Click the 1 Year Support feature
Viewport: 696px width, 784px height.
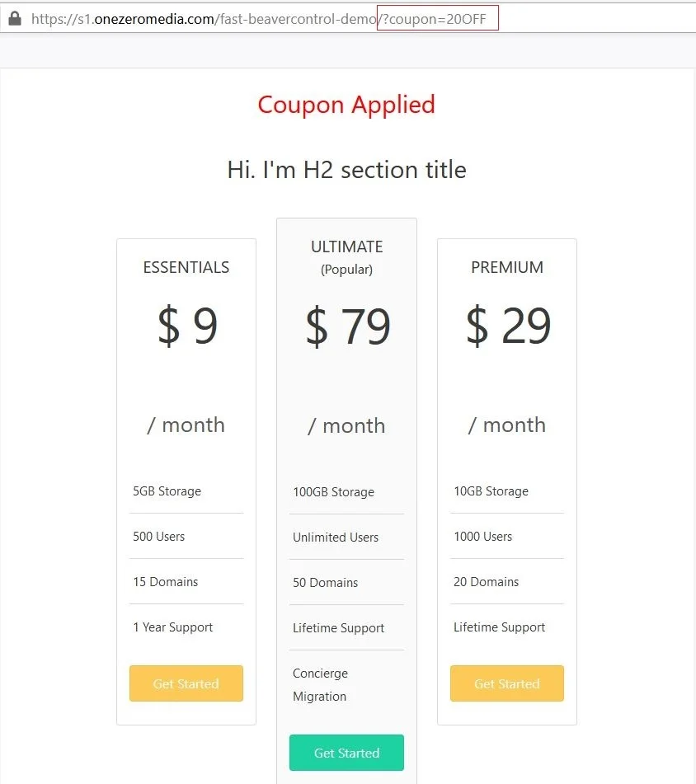click(x=173, y=627)
